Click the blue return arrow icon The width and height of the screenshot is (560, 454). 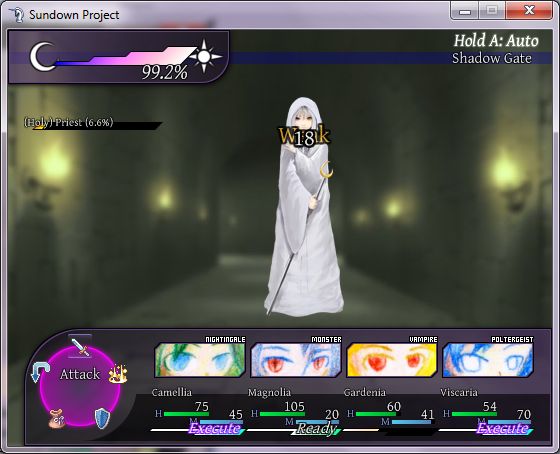click(40, 372)
